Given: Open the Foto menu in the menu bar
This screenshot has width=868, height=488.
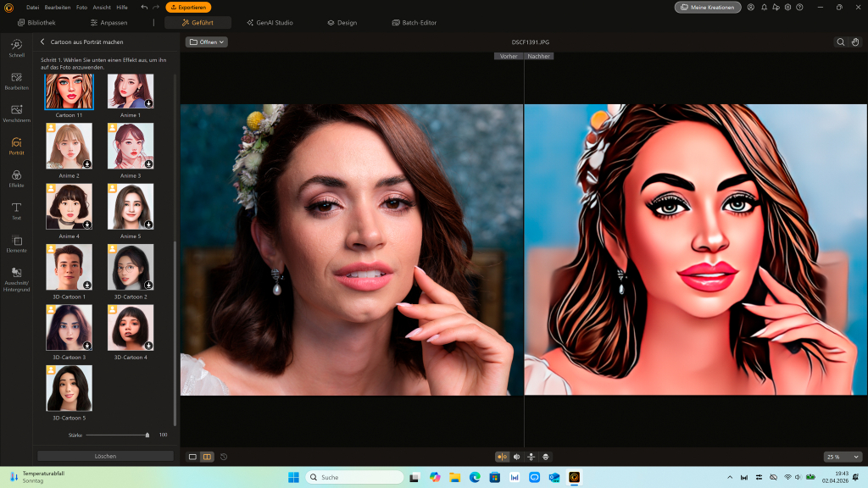Looking at the screenshot, I should 81,7.
